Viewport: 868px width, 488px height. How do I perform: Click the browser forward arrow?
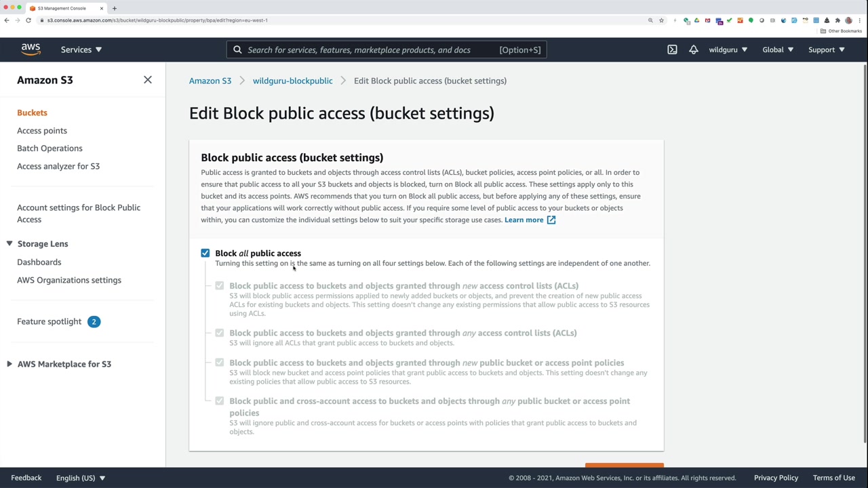point(18,20)
